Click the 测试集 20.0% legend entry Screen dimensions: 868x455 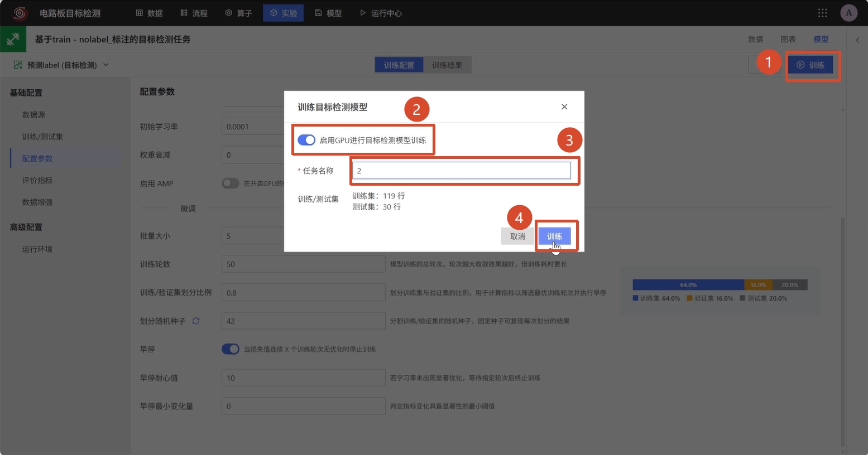(764, 298)
